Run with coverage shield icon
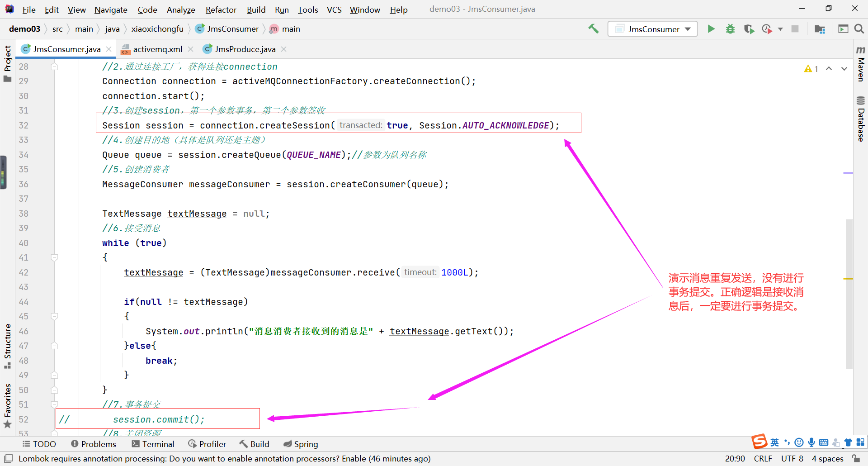868x466 pixels. point(749,29)
